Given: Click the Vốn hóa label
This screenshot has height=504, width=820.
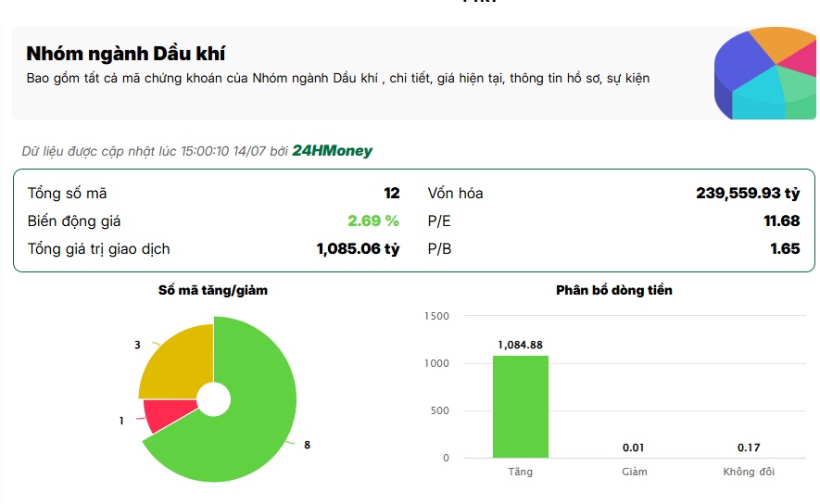Looking at the screenshot, I should tap(455, 194).
